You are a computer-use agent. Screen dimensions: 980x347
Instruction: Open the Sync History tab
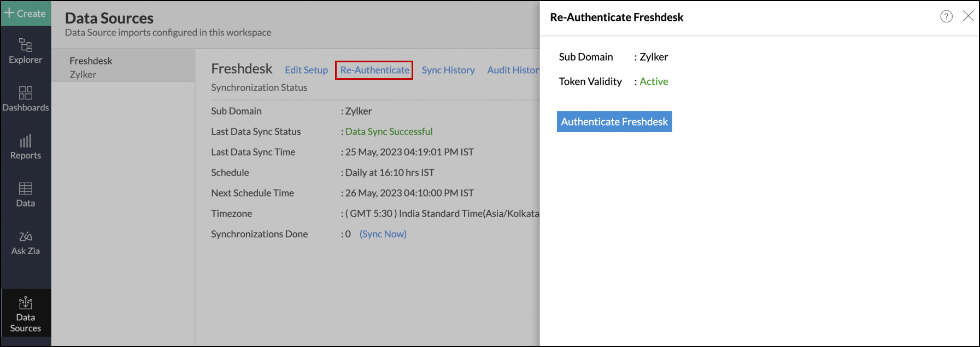(448, 70)
